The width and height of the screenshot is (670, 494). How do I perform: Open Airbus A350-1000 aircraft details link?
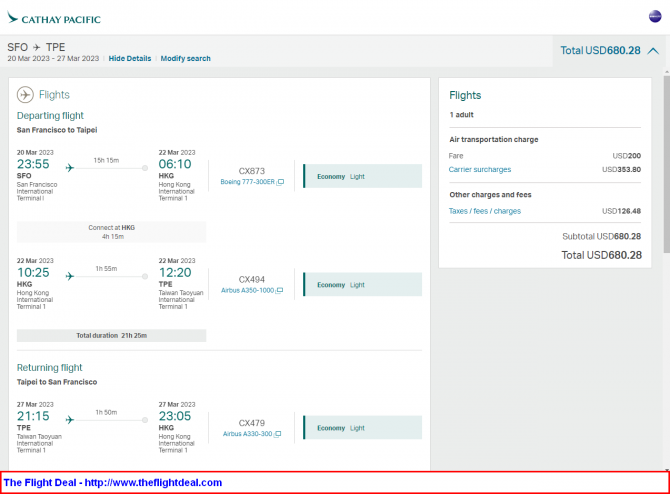click(247, 291)
